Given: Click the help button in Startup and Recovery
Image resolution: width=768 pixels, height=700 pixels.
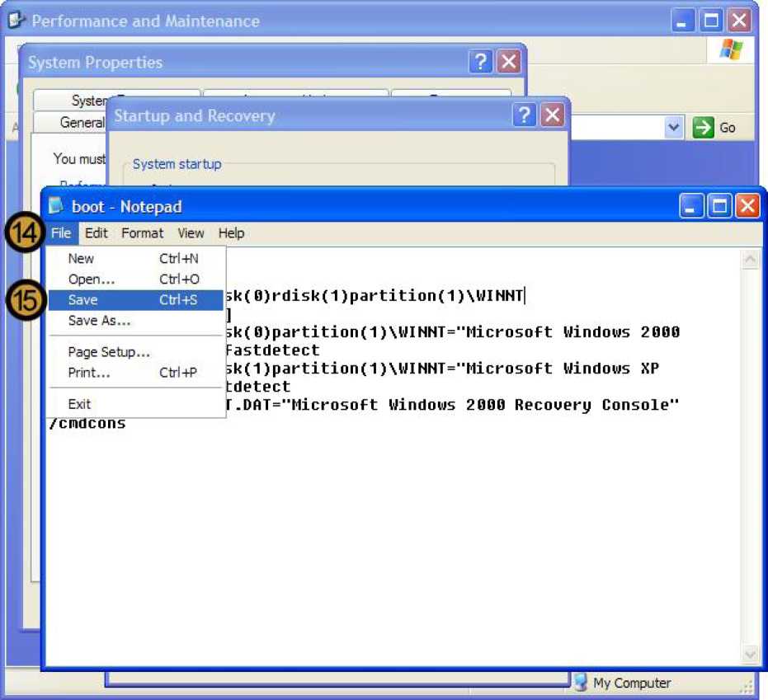Looking at the screenshot, I should pos(524,115).
